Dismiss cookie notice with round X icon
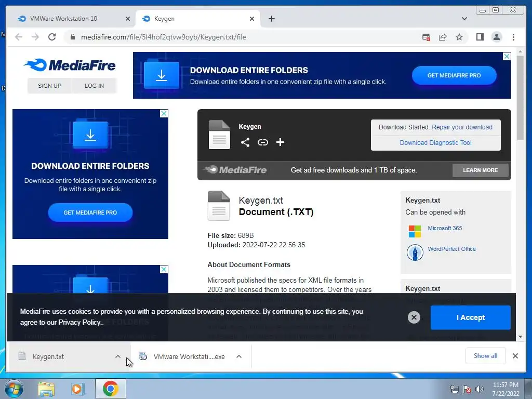The width and height of the screenshot is (532, 399). 414,317
